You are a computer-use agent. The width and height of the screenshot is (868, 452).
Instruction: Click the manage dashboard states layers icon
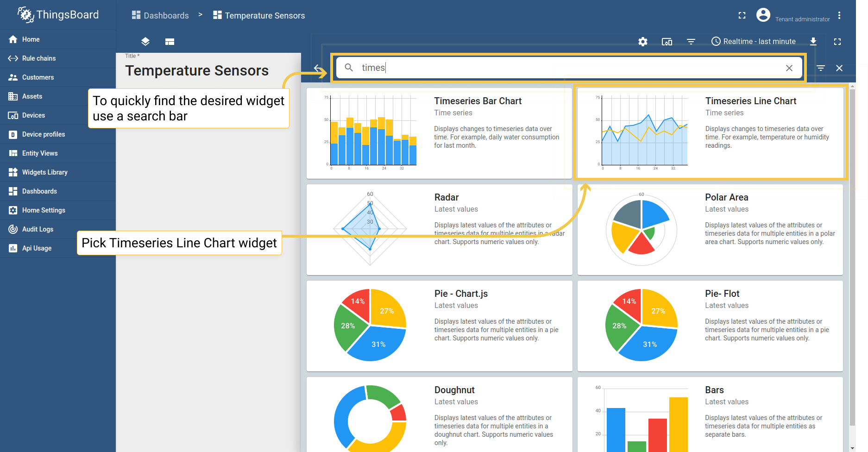[x=145, y=42]
